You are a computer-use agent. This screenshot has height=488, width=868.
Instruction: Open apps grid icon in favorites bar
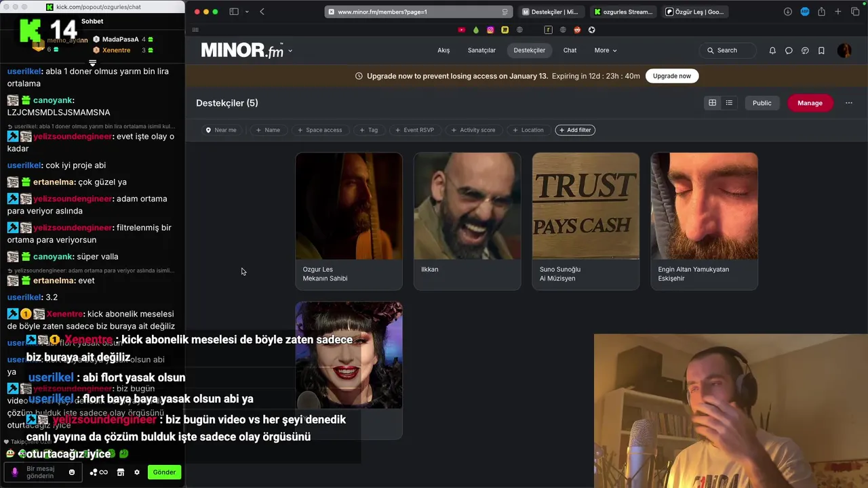195,30
